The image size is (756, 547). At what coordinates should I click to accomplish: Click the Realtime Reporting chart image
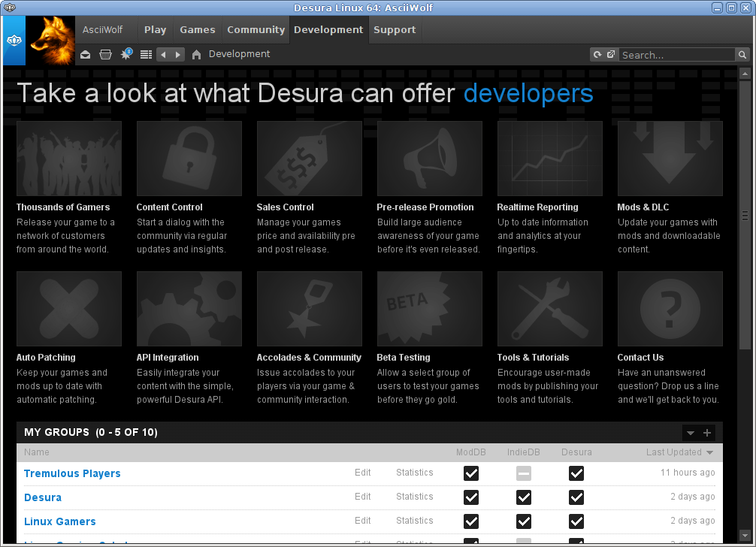[549, 159]
